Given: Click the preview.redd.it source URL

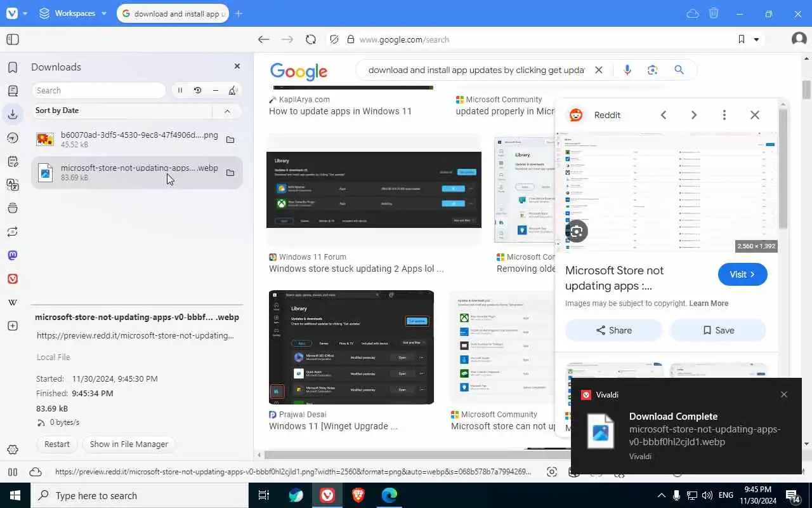Looking at the screenshot, I should pos(135,335).
